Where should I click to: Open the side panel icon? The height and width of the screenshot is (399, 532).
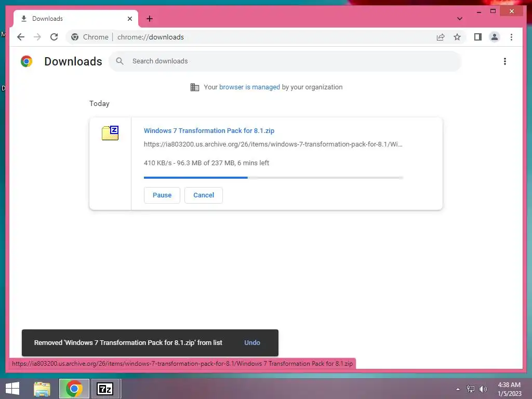click(x=478, y=37)
